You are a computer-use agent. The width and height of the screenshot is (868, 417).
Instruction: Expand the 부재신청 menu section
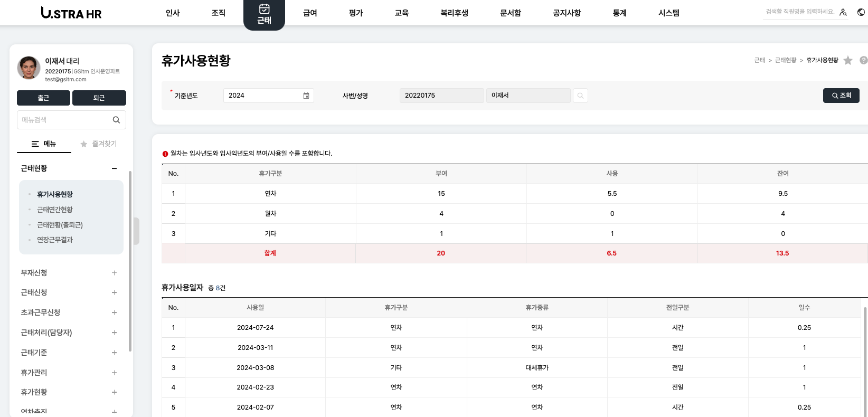(x=114, y=273)
